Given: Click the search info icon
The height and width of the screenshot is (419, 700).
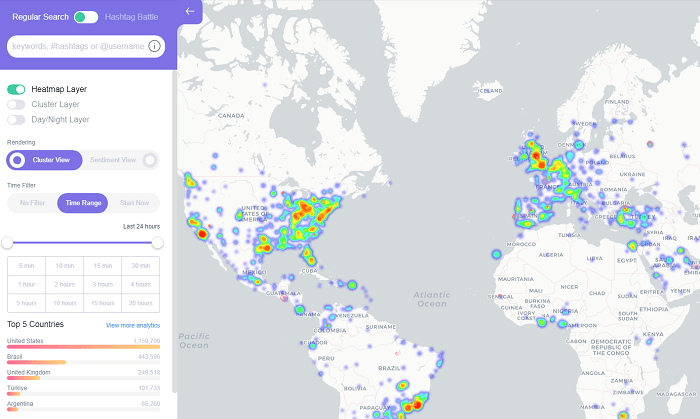Looking at the screenshot, I should tap(154, 46).
